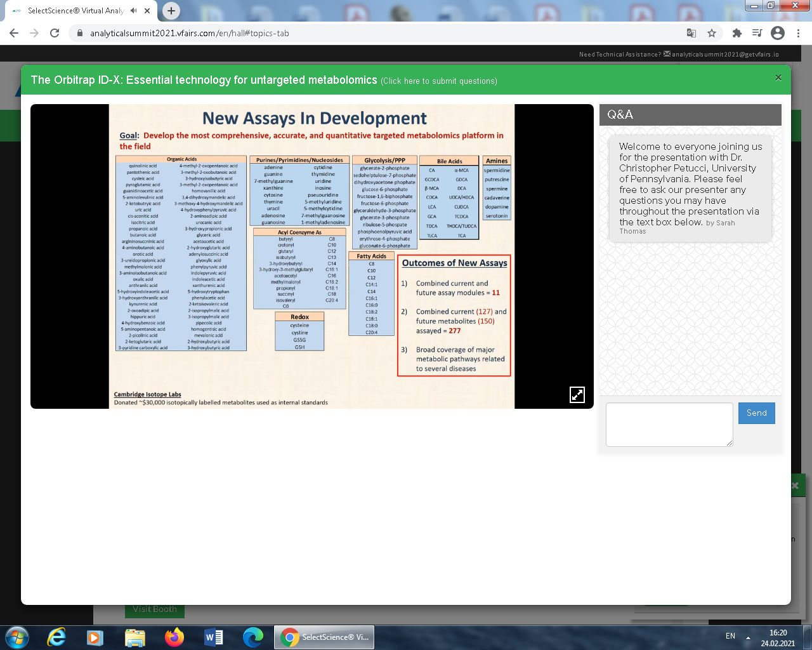
Task: Enter fullscreen mode for the presentation video
Action: coord(577,394)
